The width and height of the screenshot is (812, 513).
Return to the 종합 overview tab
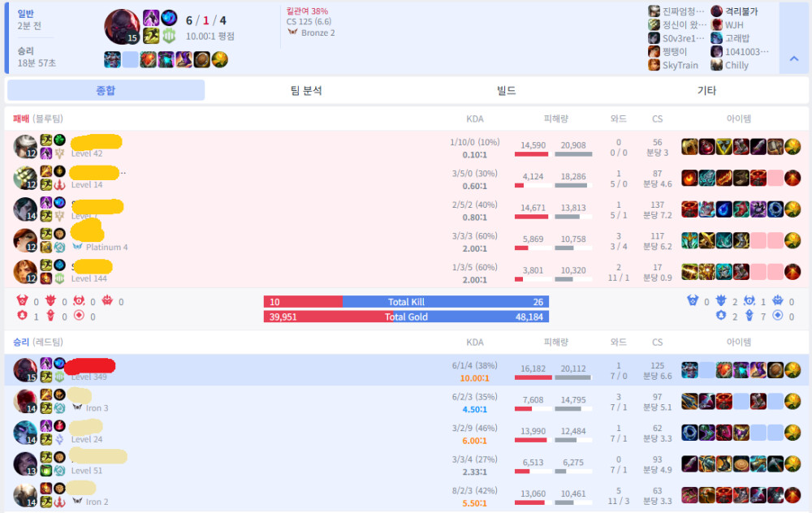point(106,90)
